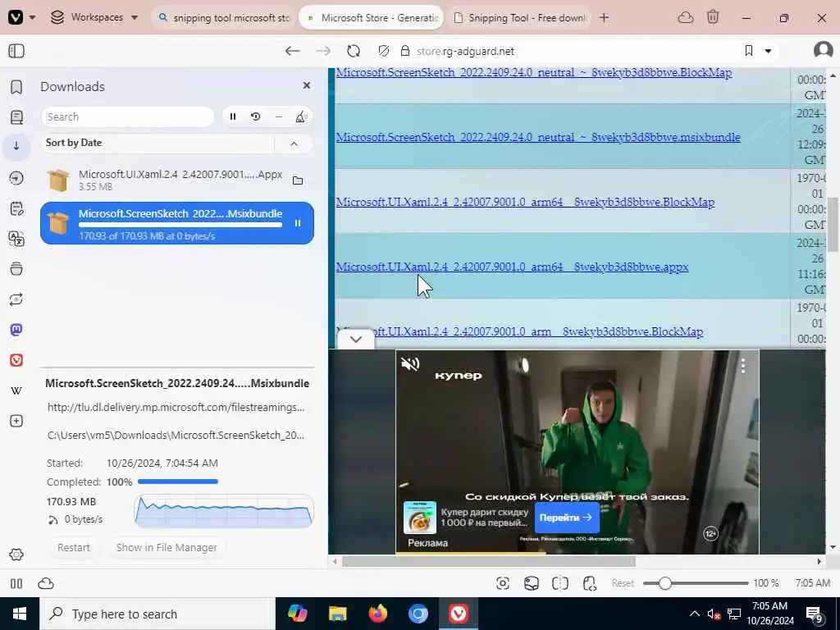Open ScreenSketch neutral BlockMap link
The width and height of the screenshot is (840, 630).
pyautogui.click(x=533, y=72)
